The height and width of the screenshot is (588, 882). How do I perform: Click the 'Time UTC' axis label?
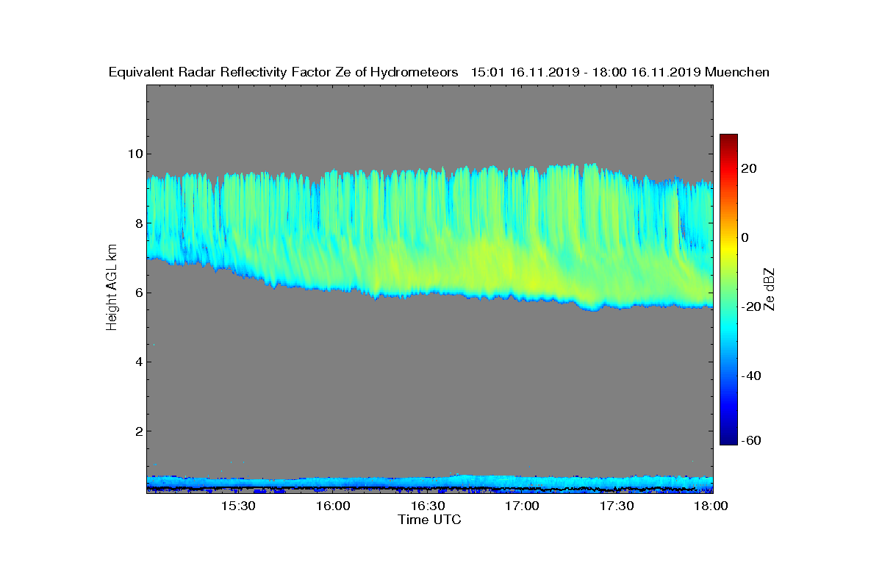click(x=430, y=520)
